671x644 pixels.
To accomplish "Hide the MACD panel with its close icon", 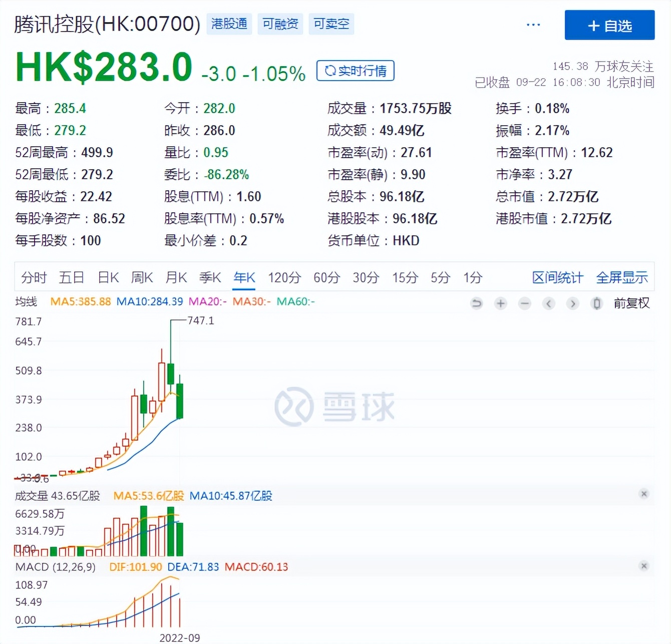I will click(x=644, y=566).
